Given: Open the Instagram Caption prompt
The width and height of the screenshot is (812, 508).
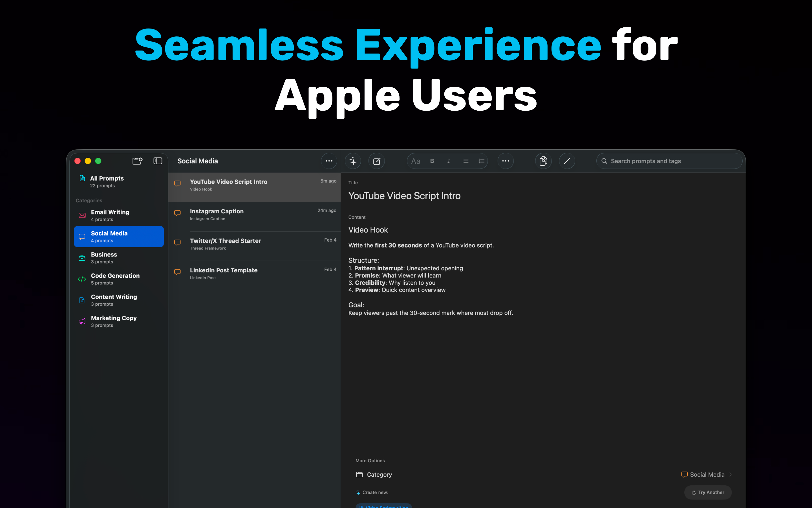Looking at the screenshot, I should coord(254,217).
